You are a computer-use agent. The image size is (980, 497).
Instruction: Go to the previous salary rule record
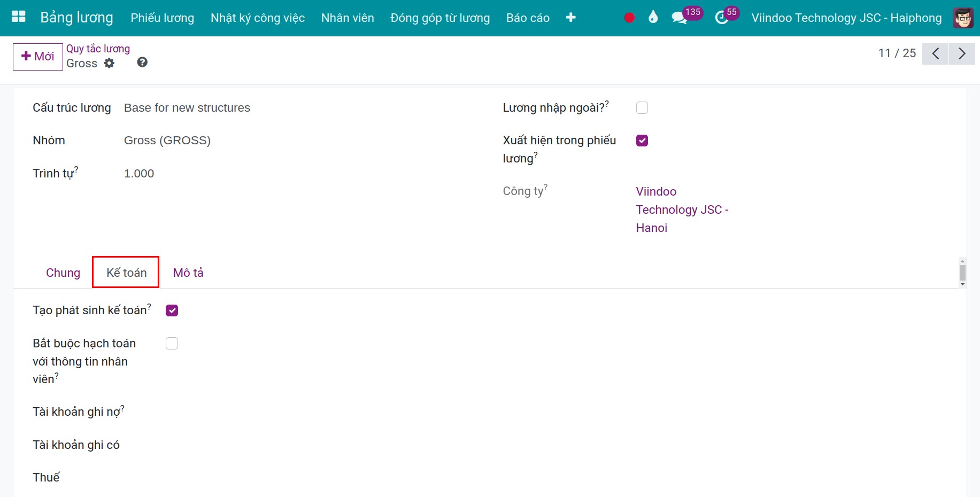click(935, 53)
